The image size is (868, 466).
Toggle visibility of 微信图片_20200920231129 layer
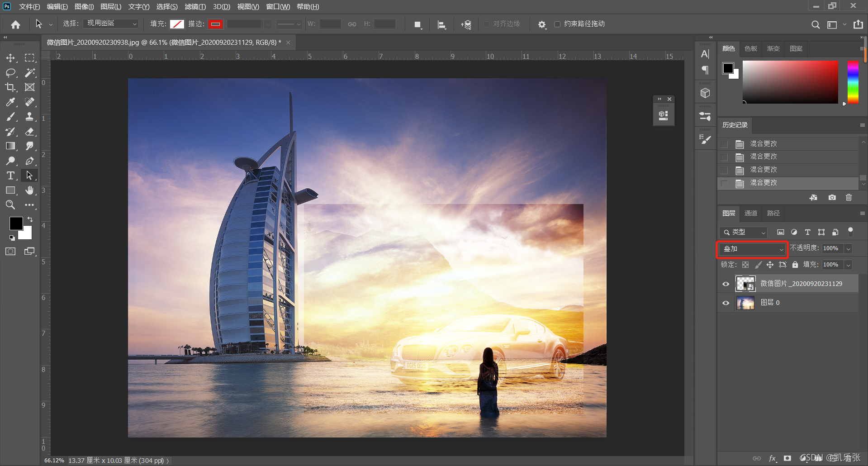click(726, 284)
